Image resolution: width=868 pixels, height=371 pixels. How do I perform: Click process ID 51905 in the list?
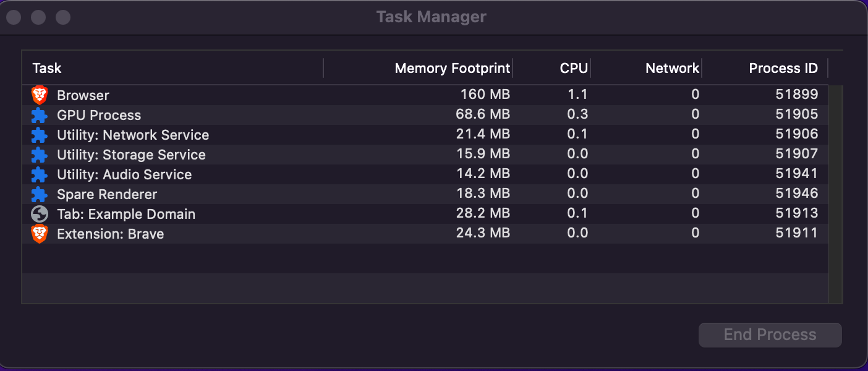click(x=796, y=114)
